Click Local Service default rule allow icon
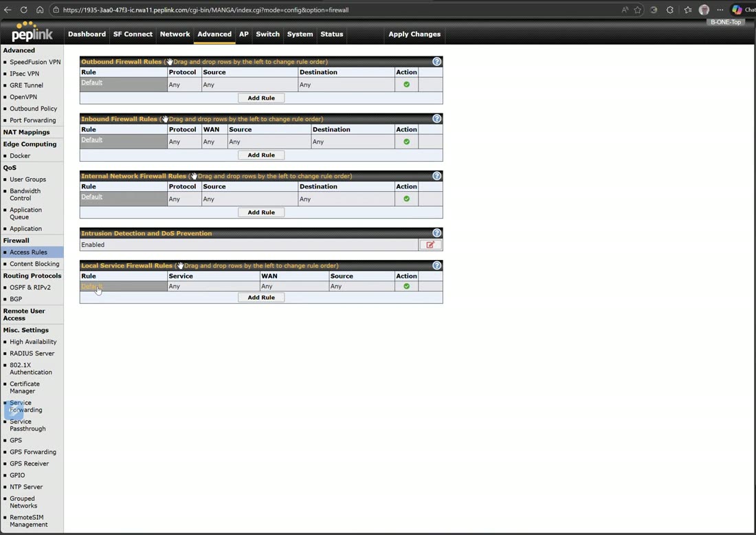Image resolution: width=756 pixels, height=535 pixels. coord(406,286)
